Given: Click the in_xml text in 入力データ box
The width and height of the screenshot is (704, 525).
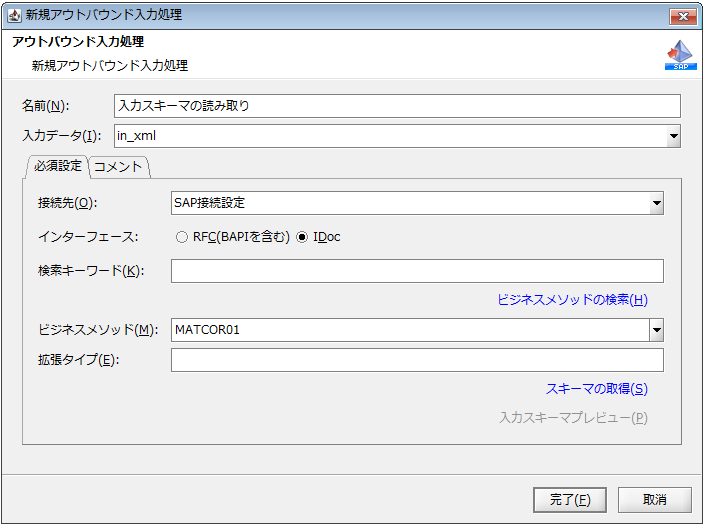Looking at the screenshot, I should (x=137, y=136).
